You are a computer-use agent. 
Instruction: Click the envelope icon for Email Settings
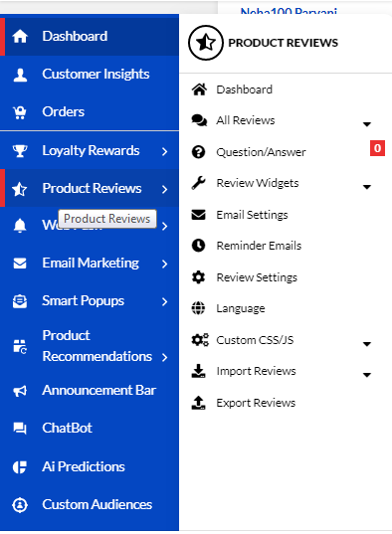tap(198, 215)
